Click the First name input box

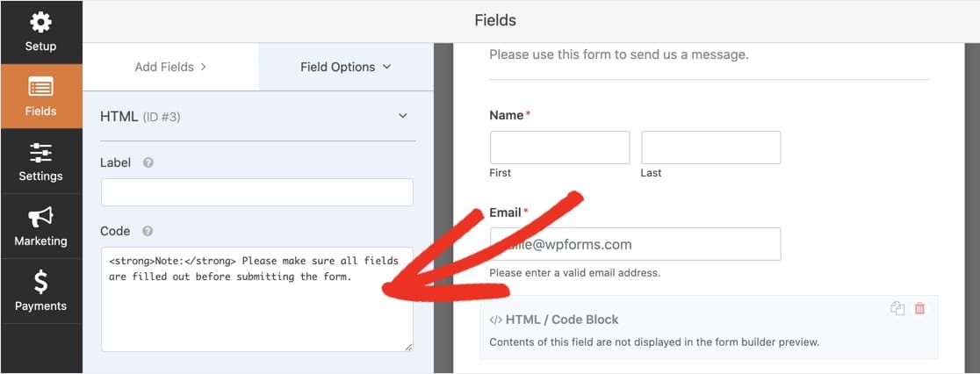click(559, 147)
